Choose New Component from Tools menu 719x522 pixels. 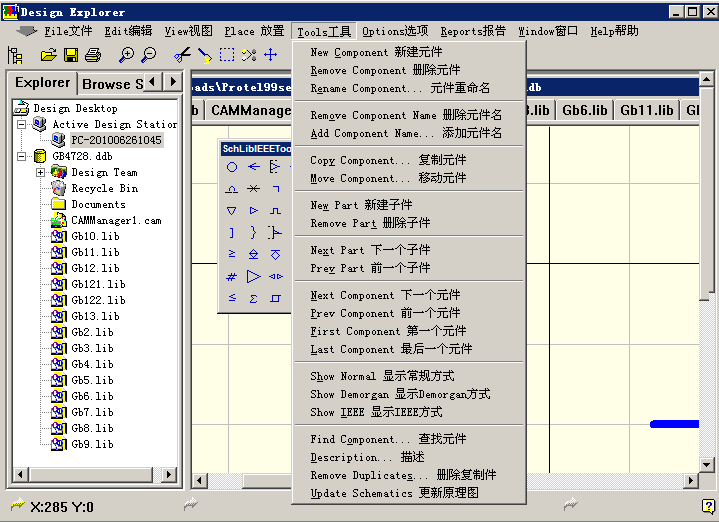[376, 52]
